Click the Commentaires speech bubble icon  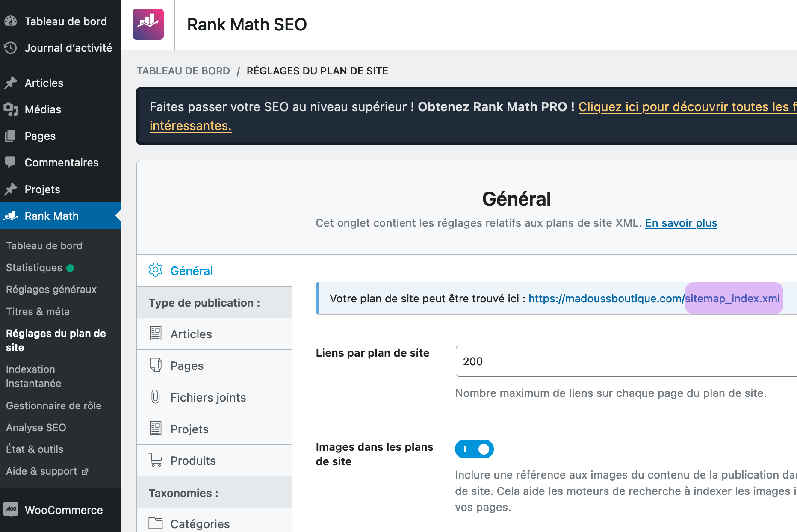point(10,162)
